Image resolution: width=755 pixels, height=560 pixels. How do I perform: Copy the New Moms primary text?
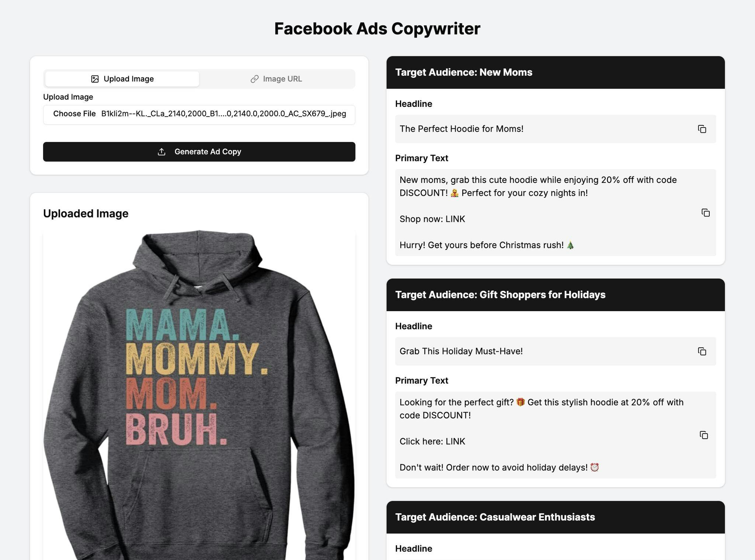point(705,213)
